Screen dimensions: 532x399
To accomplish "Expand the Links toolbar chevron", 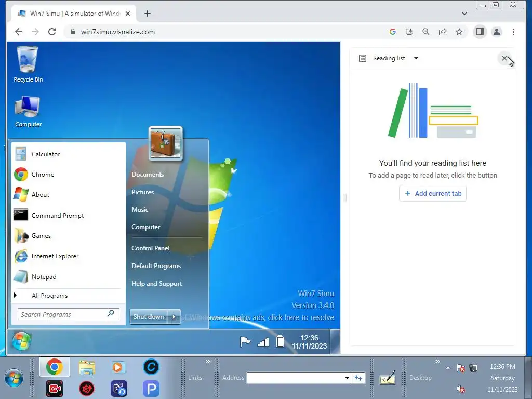I will [208, 362].
